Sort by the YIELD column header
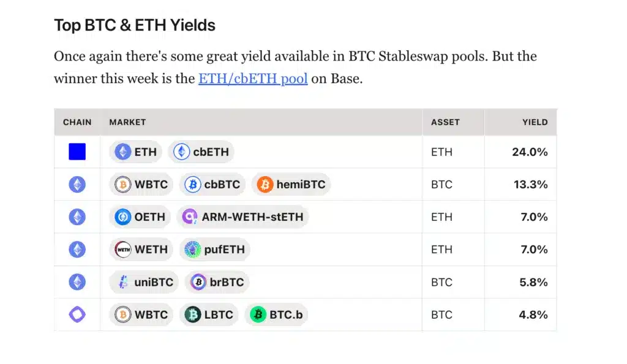Image resolution: width=627 pixels, height=364 pixels. 535,122
